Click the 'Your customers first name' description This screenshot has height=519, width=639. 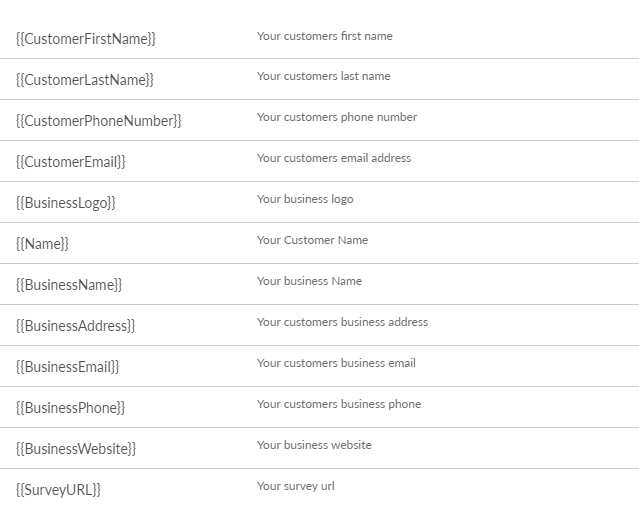pyautogui.click(x=325, y=36)
